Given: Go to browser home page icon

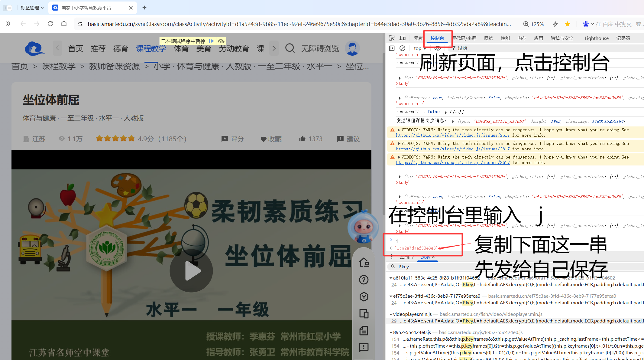Looking at the screenshot, I should pyautogui.click(x=64, y=24).
